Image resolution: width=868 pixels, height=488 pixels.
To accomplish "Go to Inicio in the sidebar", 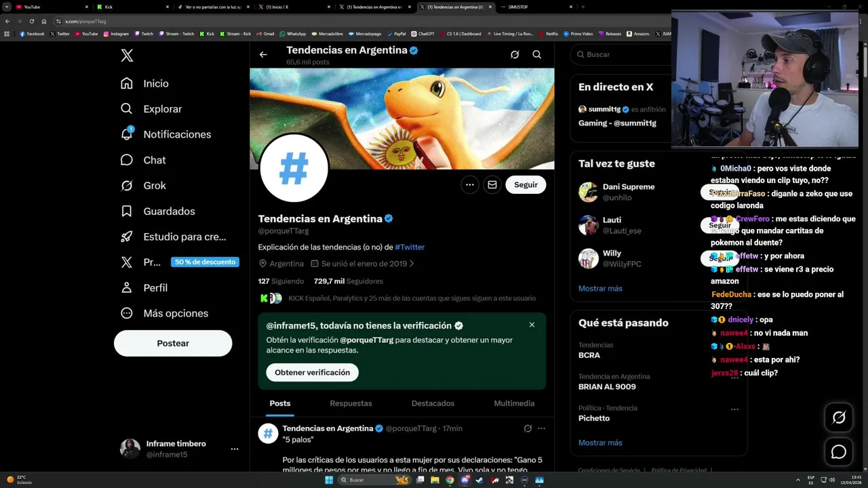I will tap(144, 83).
